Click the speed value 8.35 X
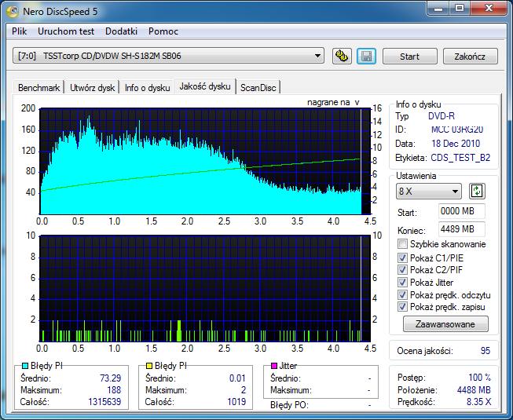Screen dimensions: 513x420 tap(478, 402)
